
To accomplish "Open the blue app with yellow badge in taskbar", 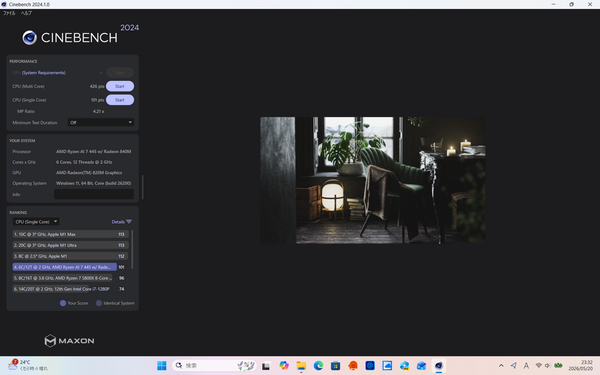I will point(404,366).
